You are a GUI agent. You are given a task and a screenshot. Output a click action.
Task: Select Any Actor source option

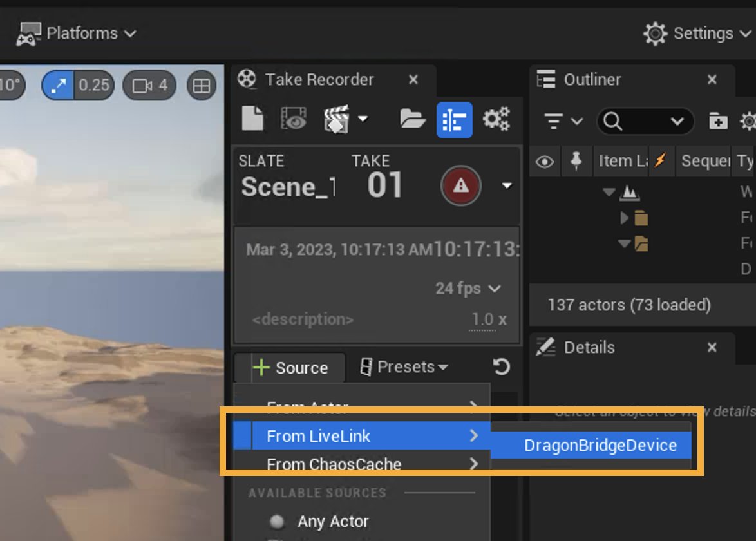click(x=333, y=522)
